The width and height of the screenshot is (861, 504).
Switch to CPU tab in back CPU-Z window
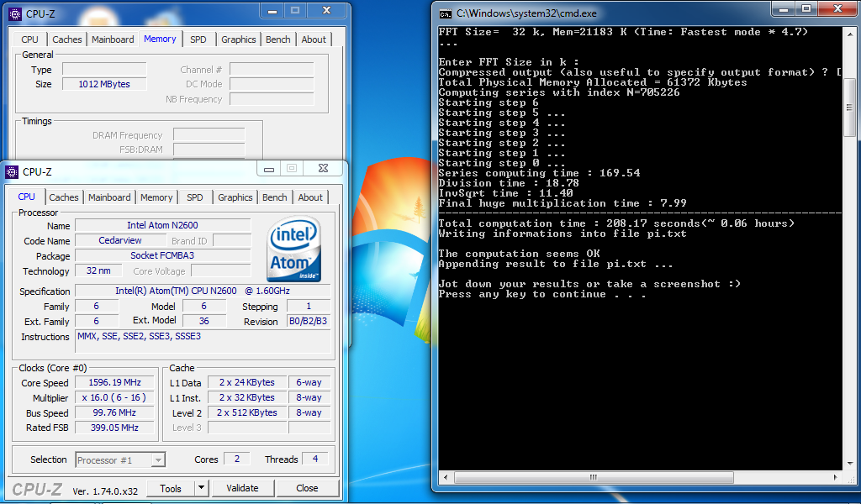coord(29,39)
